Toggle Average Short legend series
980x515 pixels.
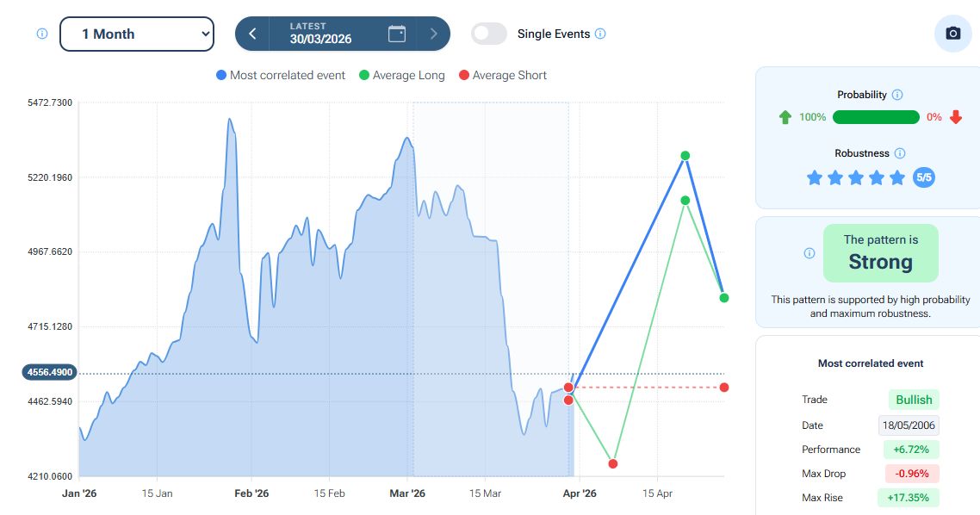502,75
